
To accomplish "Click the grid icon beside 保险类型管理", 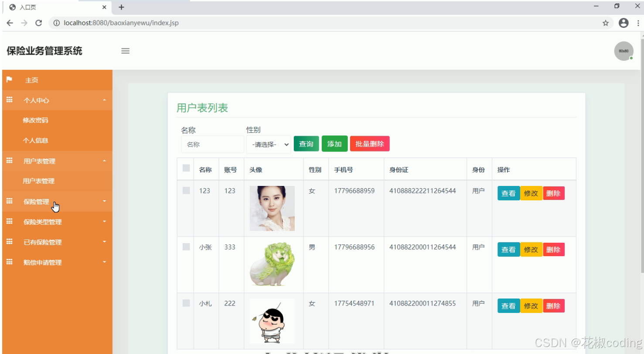I will 10,221.
